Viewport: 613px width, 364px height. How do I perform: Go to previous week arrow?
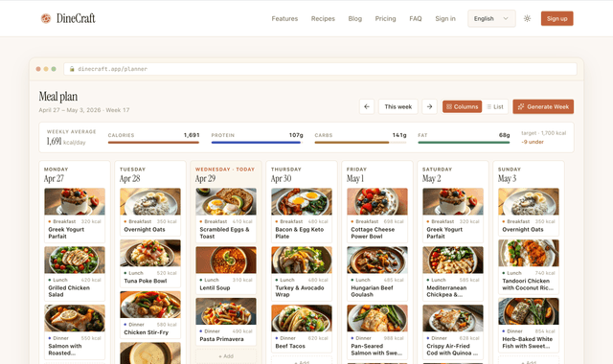tap(367, 106)
